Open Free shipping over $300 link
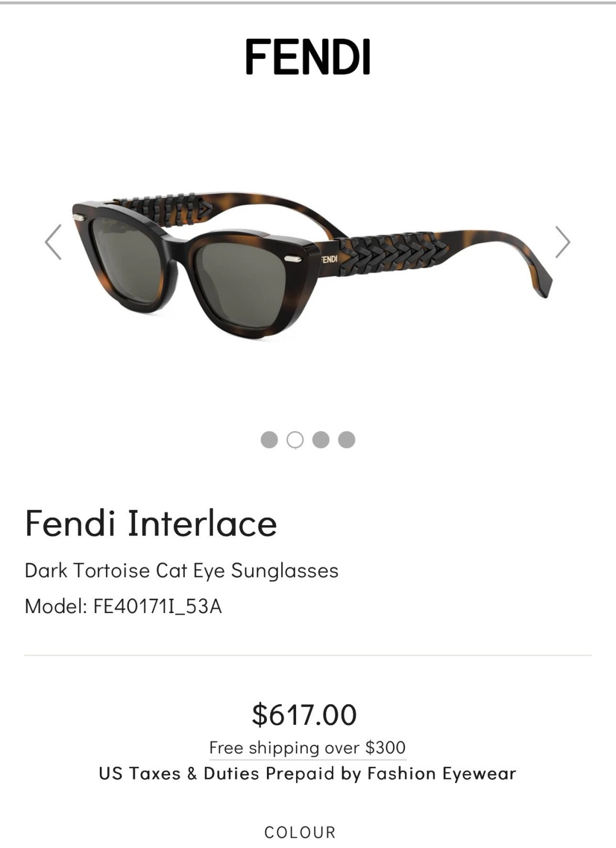The width and height of the screenshot is (616, 848). tap(307, 748)
